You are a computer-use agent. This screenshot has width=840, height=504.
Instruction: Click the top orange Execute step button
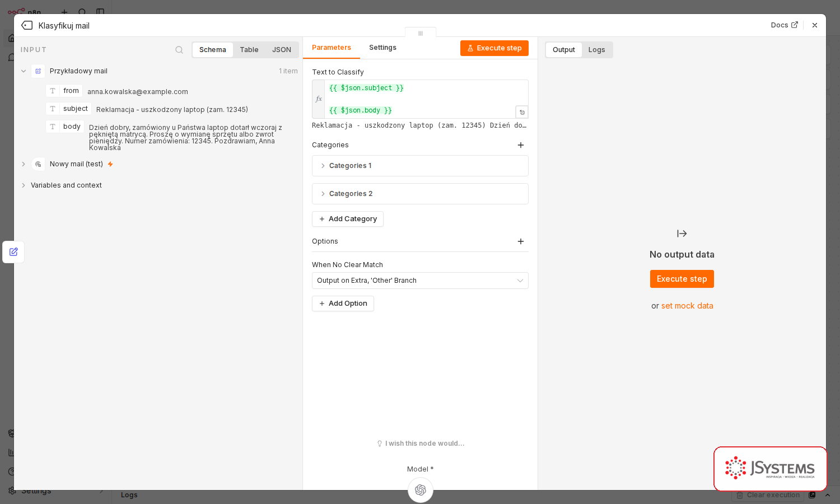point(494,48)
